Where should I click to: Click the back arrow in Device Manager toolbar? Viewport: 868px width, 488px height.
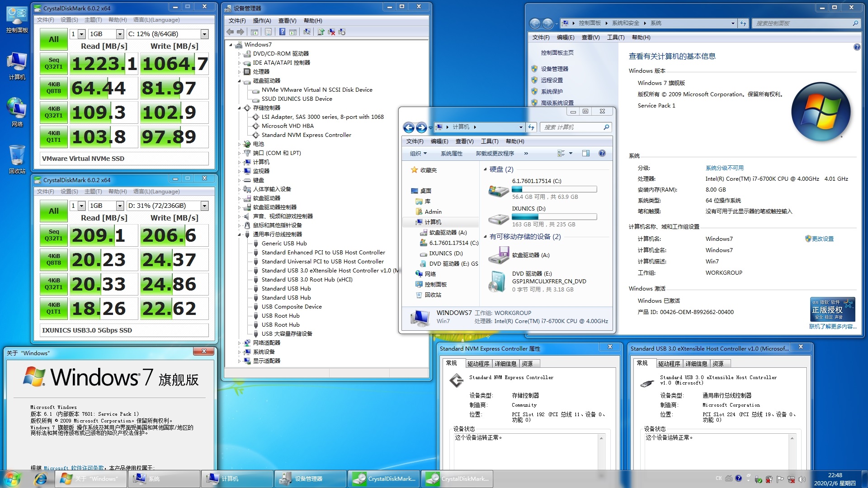pyautogui.click(x=230, y=32)
